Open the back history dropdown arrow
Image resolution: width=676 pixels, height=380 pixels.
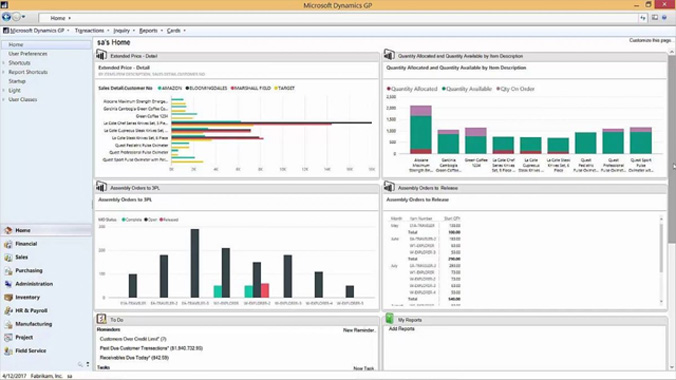click(23, 17)
